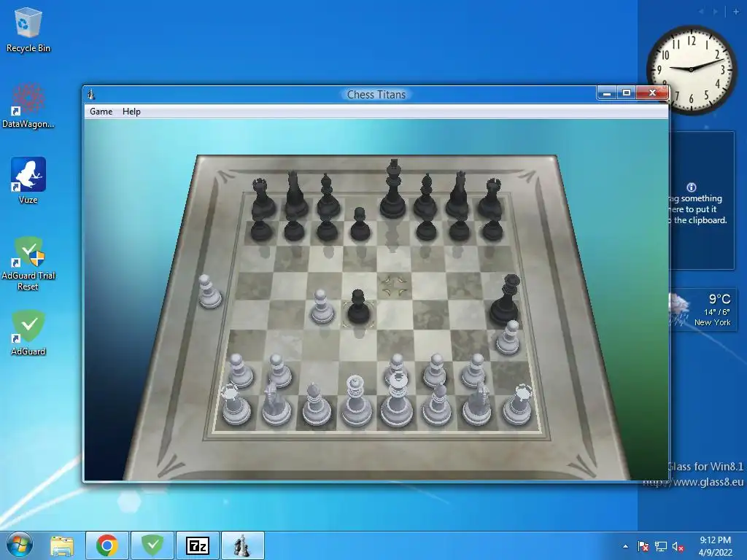Image resolution: width=747 pixels, height=560 pixels.
Task: Open Windows Explorer from the taskbar
Action: [x=62, y=545]
